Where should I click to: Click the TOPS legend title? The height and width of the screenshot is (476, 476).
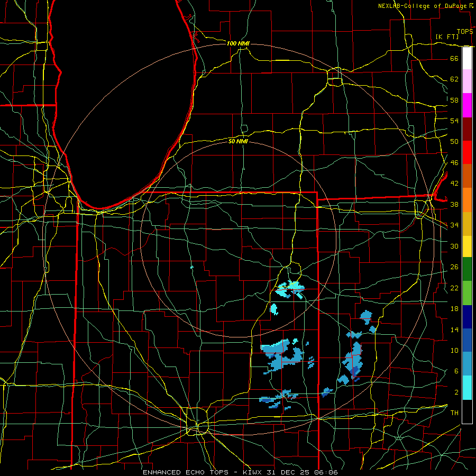[464, 32]
